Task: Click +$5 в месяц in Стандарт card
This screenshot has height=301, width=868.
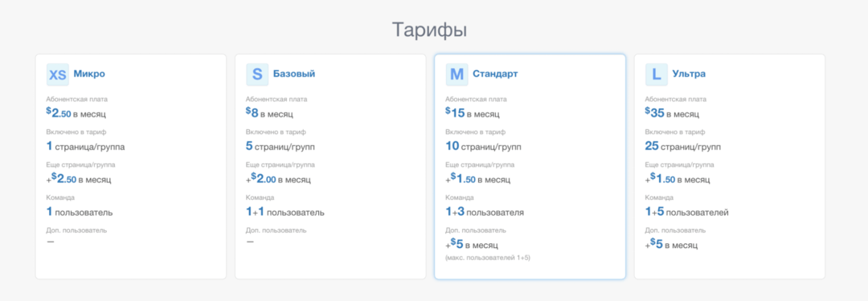Action: tap(473, 244)
